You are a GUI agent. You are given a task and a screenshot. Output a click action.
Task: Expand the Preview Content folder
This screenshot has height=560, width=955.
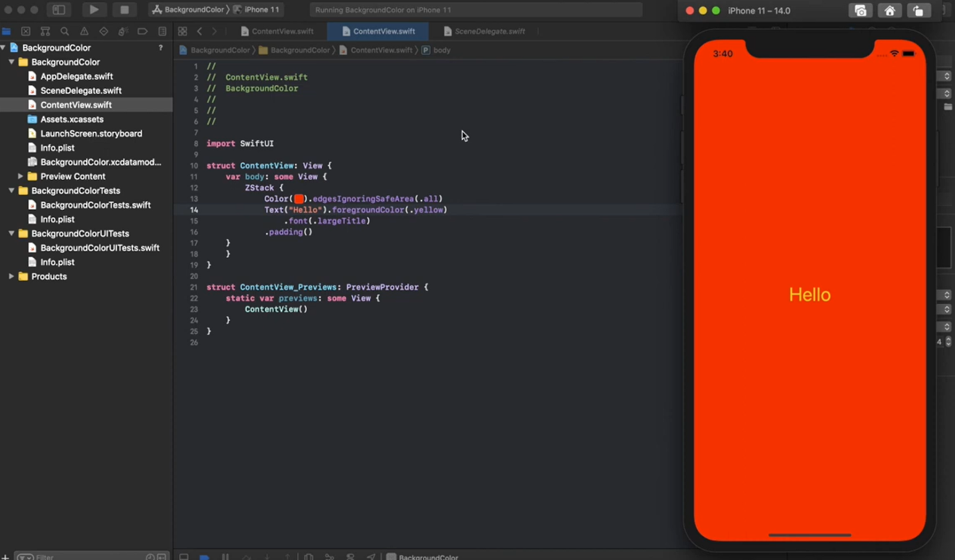(x=20, y=177)
